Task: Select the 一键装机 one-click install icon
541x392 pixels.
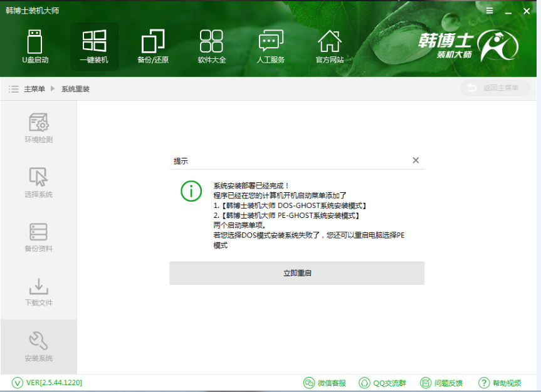Action: point(94,41)
